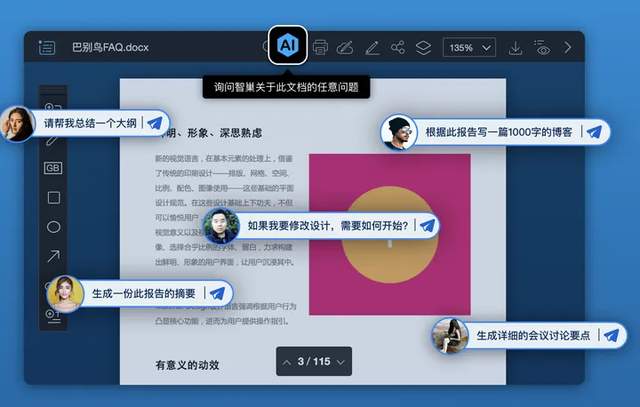This screenshot has height=407, width=640.
Task: Send the 根据此报告写一篇1000字的博客 prompt
Action: [x=594, y=132]
